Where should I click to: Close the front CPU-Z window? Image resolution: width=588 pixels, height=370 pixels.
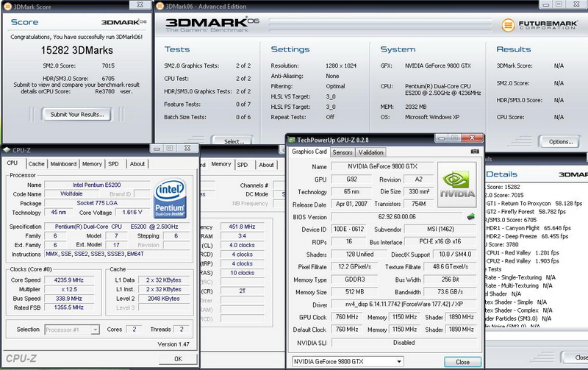click(187, 149)
